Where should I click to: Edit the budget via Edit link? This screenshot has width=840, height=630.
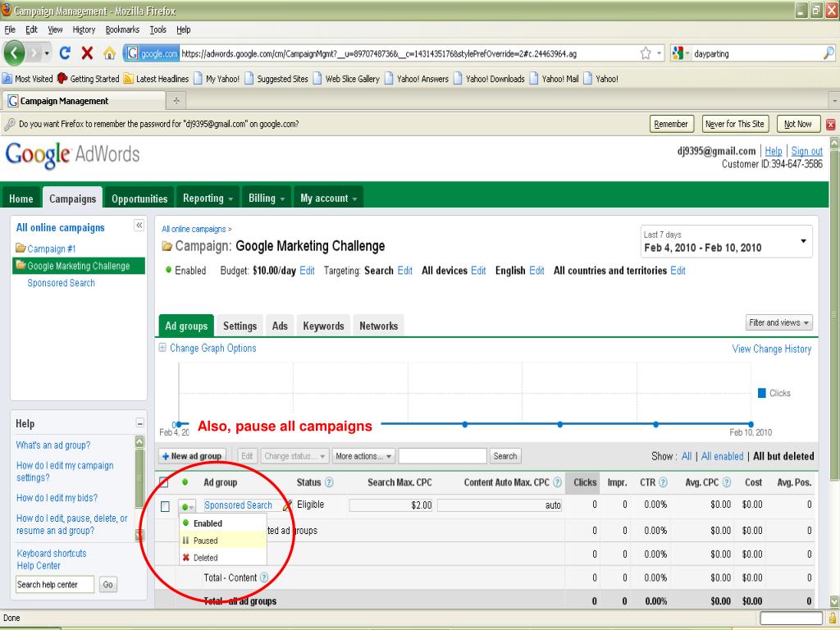[x=307, y=271]
